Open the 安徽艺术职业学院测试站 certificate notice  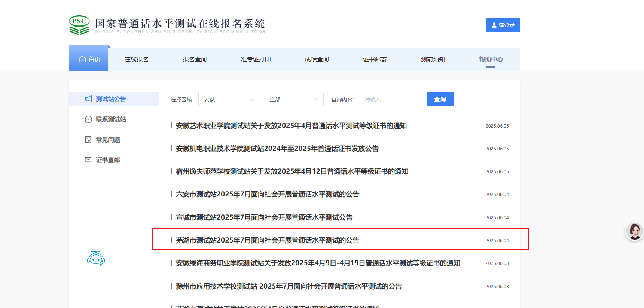(291, 126)
